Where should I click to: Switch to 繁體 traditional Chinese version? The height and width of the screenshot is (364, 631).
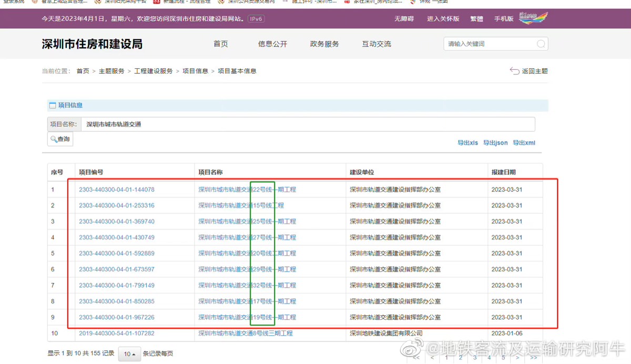(476, 18)
